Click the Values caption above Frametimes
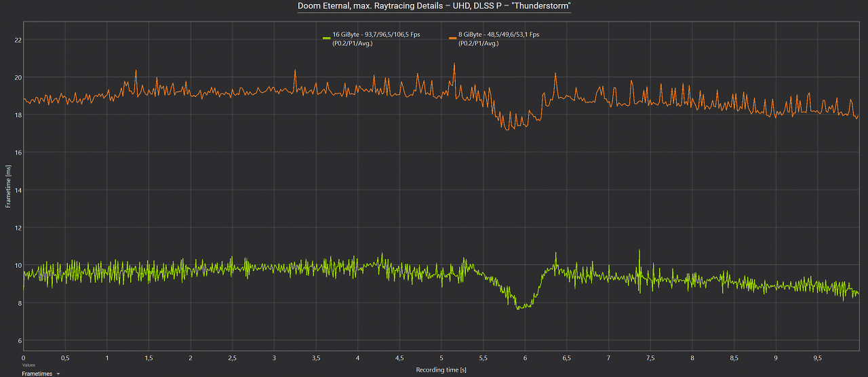The image size is (868, 377). click(28, 365)
